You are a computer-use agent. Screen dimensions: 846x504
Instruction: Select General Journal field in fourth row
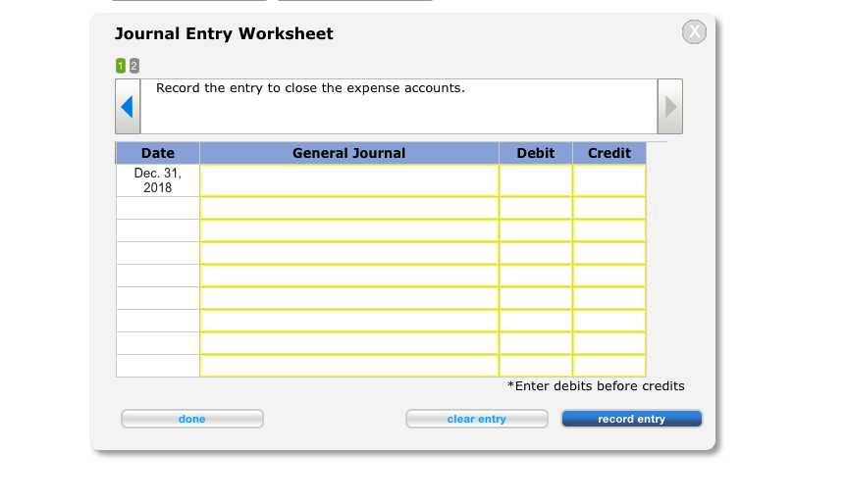point(349,253)
